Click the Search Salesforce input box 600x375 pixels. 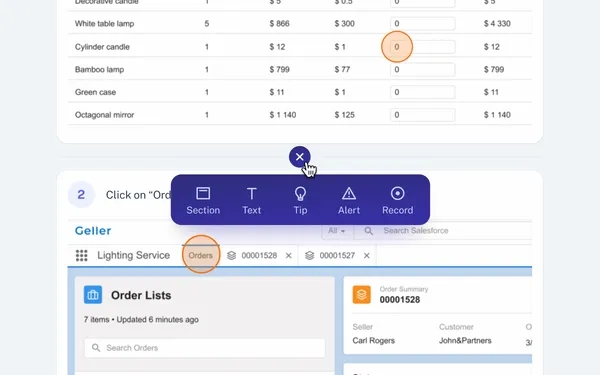point(444,231)
